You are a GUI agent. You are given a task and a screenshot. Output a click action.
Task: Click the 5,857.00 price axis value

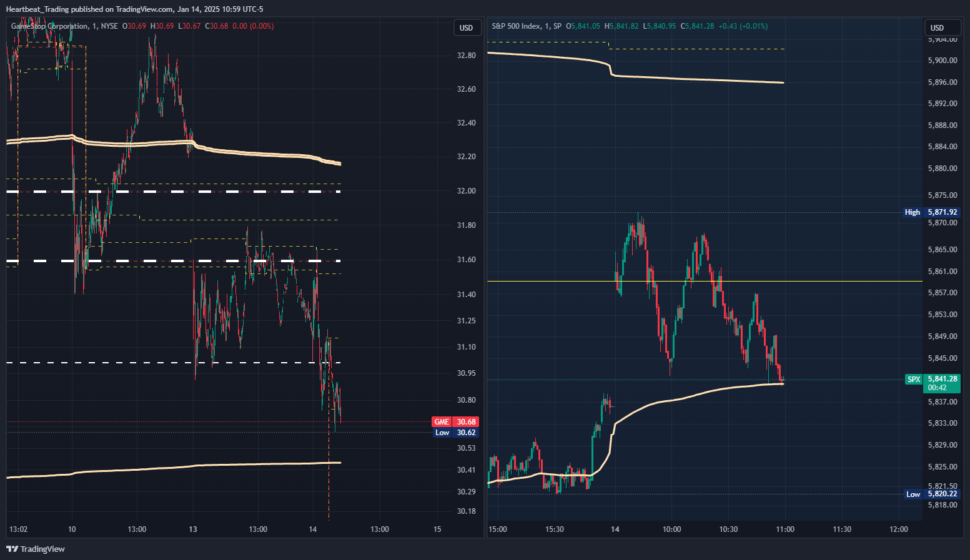pos(943,293)
